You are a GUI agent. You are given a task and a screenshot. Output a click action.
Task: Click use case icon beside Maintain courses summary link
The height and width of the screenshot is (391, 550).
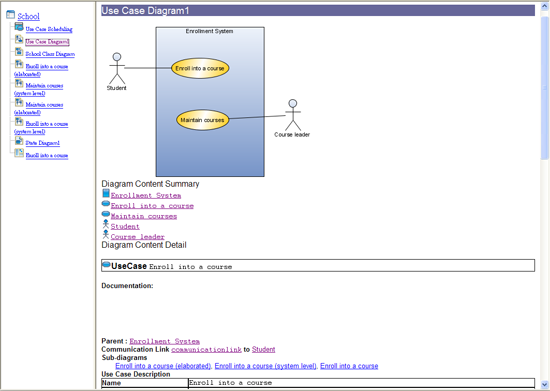tap(106, 214)
